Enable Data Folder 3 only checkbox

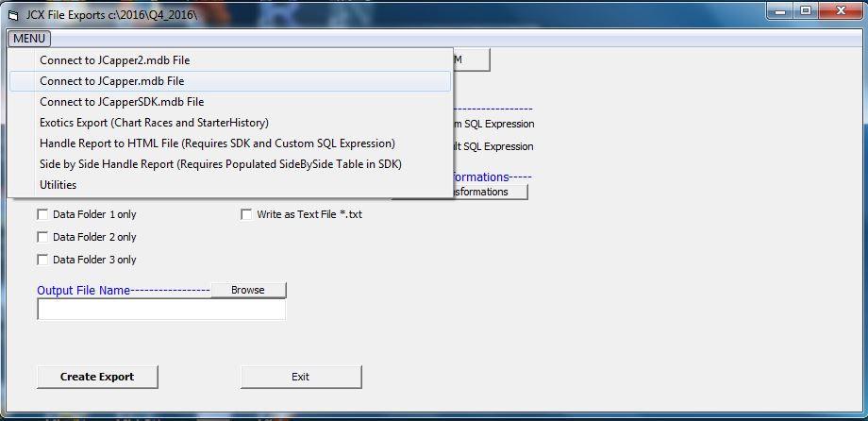point(42,260)
